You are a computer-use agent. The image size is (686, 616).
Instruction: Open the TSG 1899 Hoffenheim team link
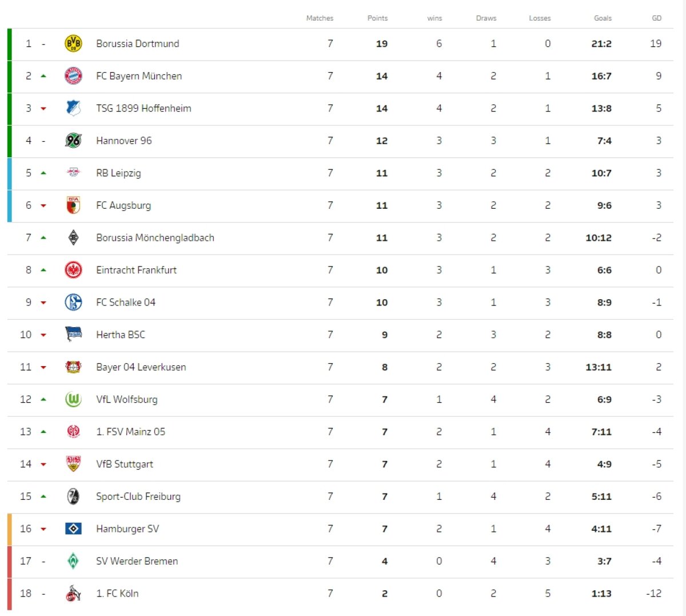point(143,108)
